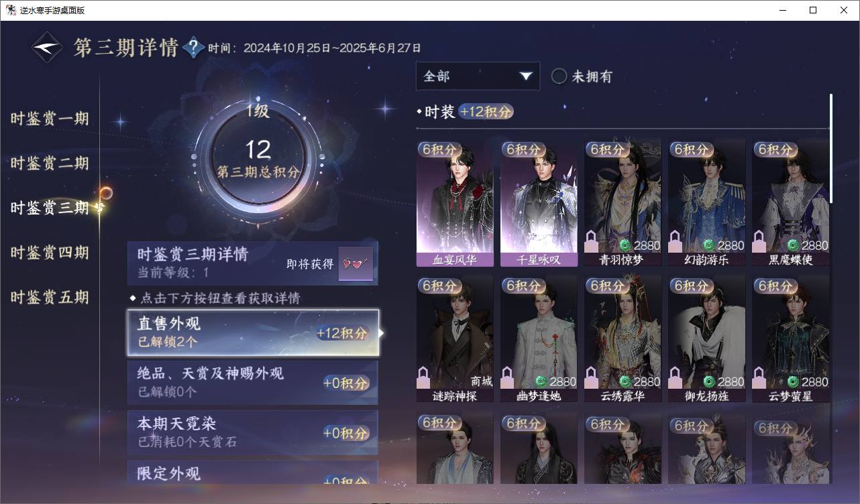Open the 全部 category dropdown
This screenshot has height=504, width=860.
pos(478,76)
